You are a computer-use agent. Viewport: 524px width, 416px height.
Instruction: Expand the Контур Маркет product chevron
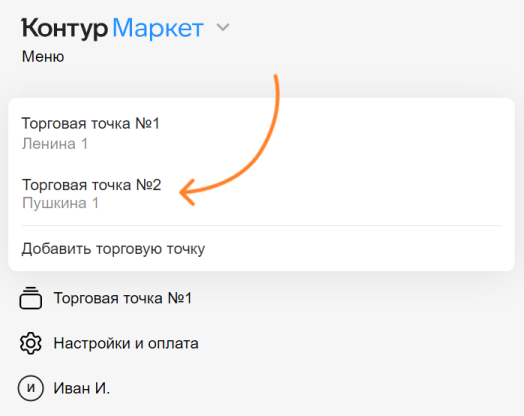click(223, 27)
